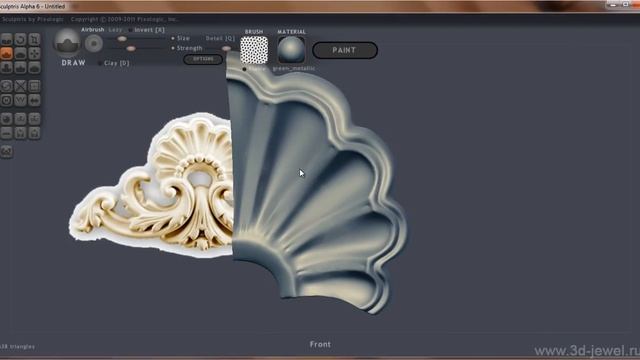Toggle the Airbrush option
Viewport: 640px width, 360px height.
(x=93, y=30)
